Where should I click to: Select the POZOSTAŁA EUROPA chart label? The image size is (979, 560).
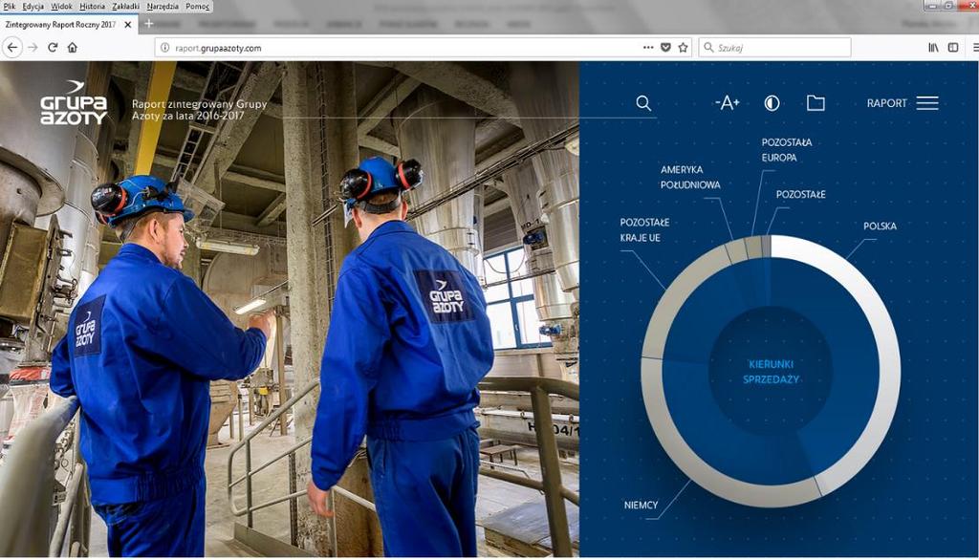click(x=787, y=150)
